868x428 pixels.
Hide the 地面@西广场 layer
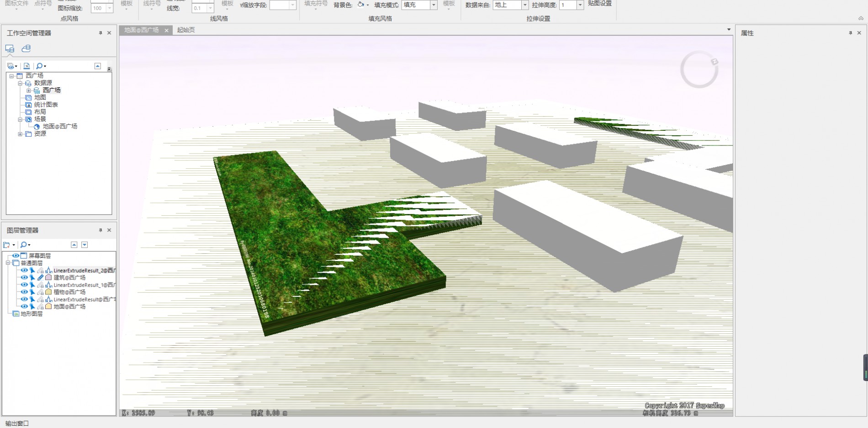[24, 307]
